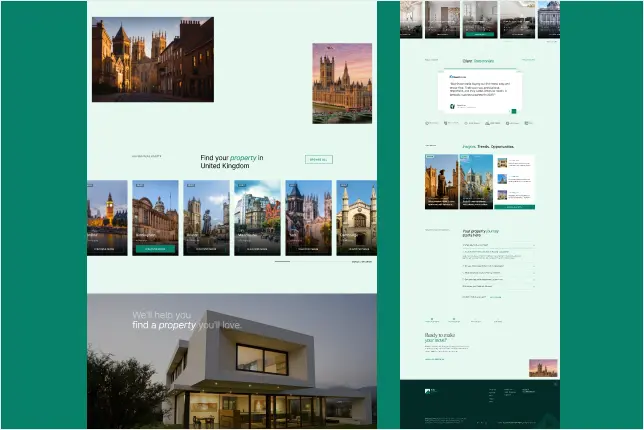The width and height of the screenshot is (644, 430).
Task: Click the green button under blog list
Action: pos(514,207)
